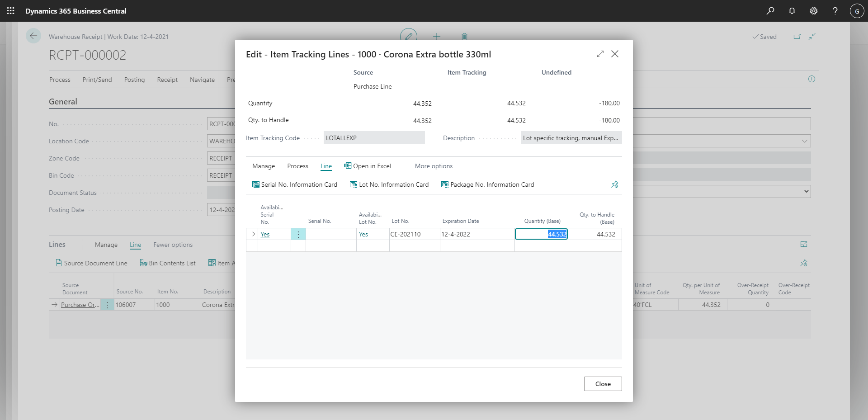Image resolution: width=868 pixels, height=420 pixels.
Task: Select Line menu in Lines section
Action: click(135, 245)
